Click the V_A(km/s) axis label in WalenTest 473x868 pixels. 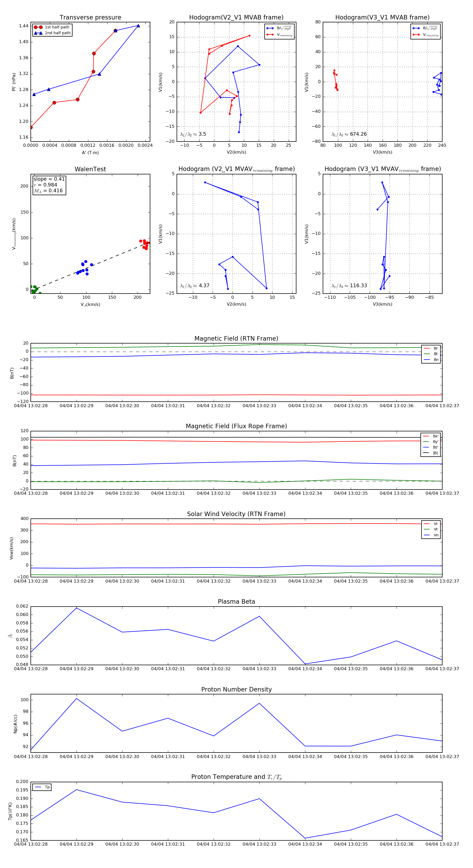(x=90, y=305)
